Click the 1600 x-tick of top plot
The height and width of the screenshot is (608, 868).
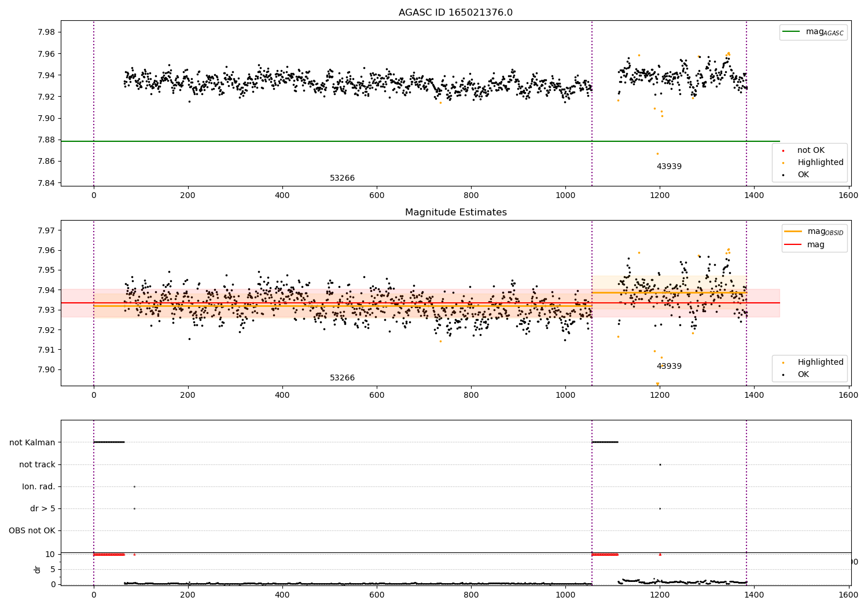click(848, 196)
